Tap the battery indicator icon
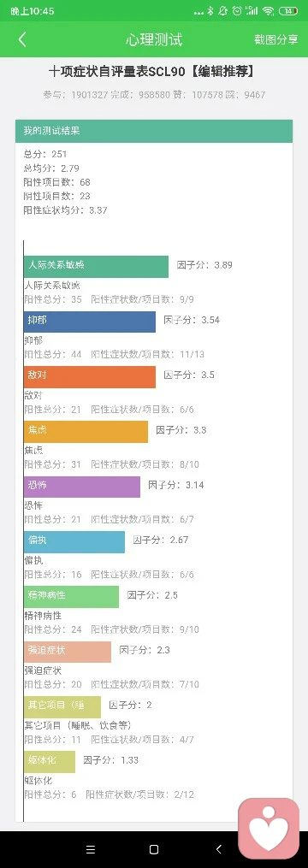Image resolution: width=308 pixels, height=868 pixels. tap(288, 10)
